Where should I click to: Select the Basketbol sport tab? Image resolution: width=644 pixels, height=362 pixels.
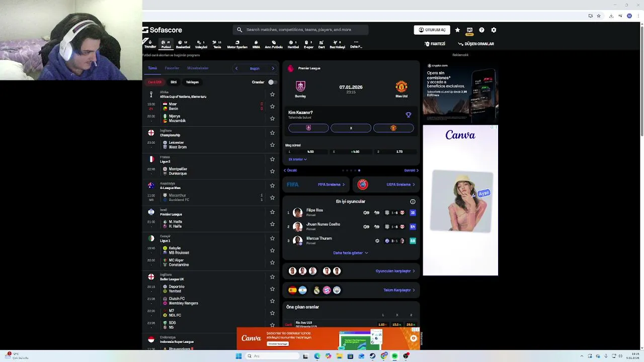(x=183, y=44)
